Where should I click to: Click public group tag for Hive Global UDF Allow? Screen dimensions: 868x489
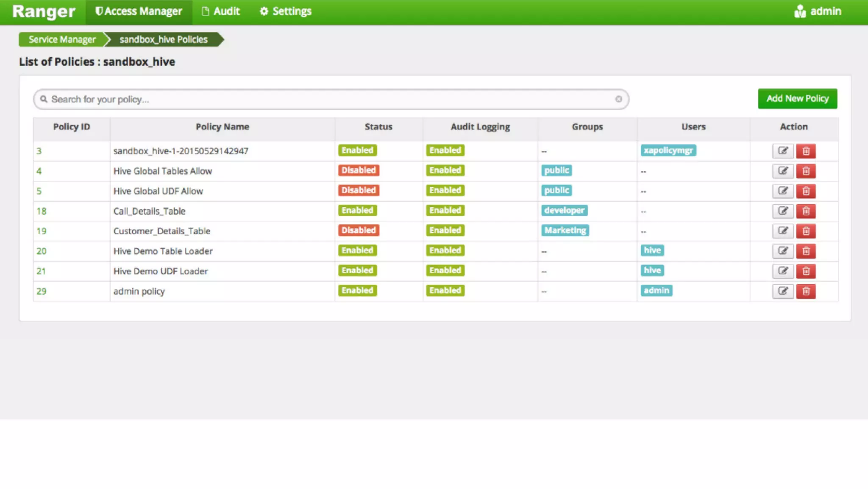click(556, 190)
